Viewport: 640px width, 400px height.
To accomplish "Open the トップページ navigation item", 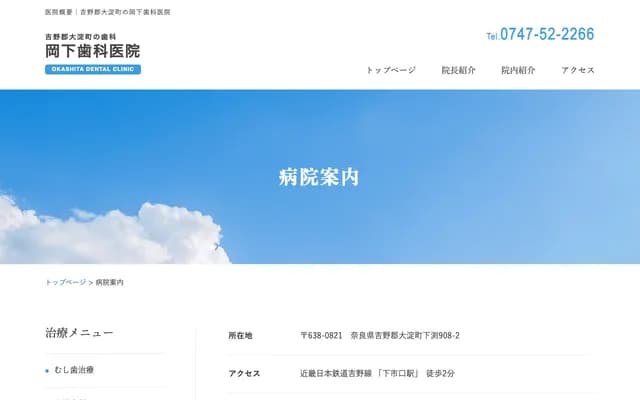I will (391, 70).
